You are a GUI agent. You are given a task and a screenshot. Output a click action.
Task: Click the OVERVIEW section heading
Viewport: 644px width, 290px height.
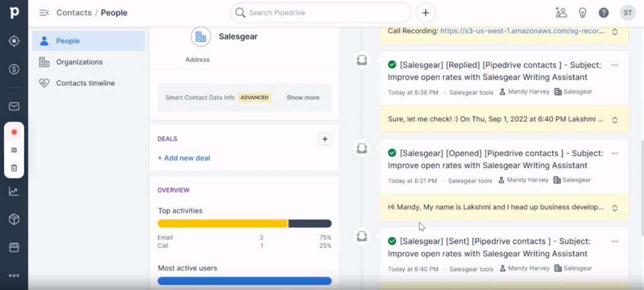(x=174, y=190)
